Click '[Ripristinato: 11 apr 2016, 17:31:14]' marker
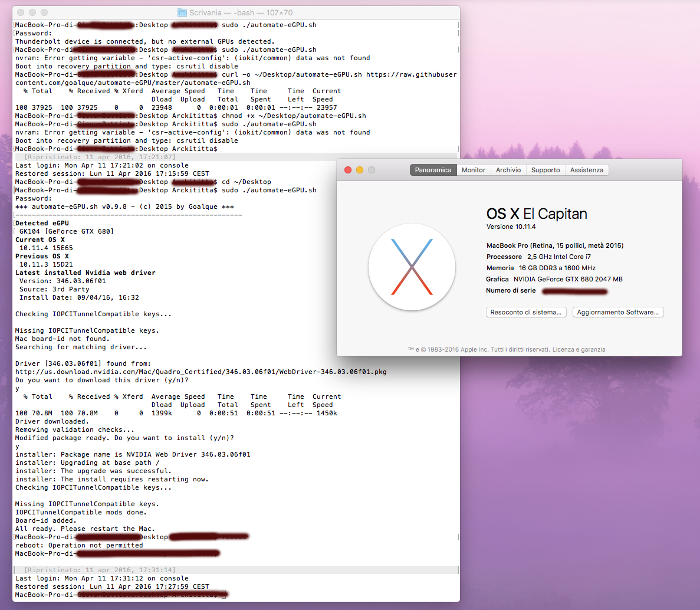 (100, 570)
